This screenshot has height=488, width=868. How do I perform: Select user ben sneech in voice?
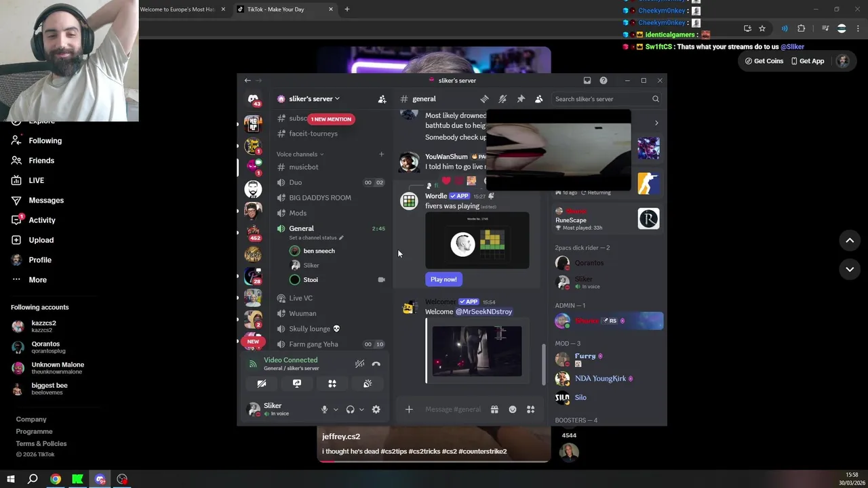click(x=319, y=251)
